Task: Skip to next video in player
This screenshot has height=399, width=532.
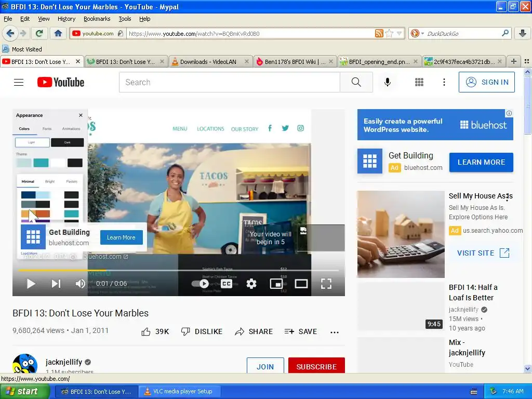Action: pyautogui.click(x=56, y=284)
